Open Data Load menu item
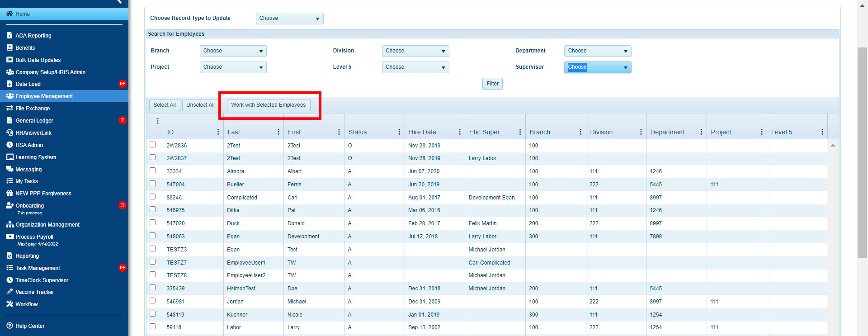The image size is (868, 336). [x=64, y=84]
